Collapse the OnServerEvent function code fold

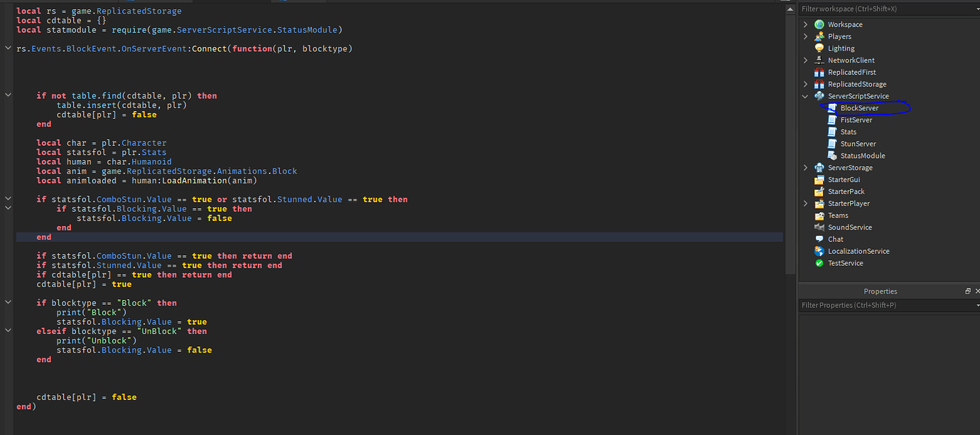point(8,48)
